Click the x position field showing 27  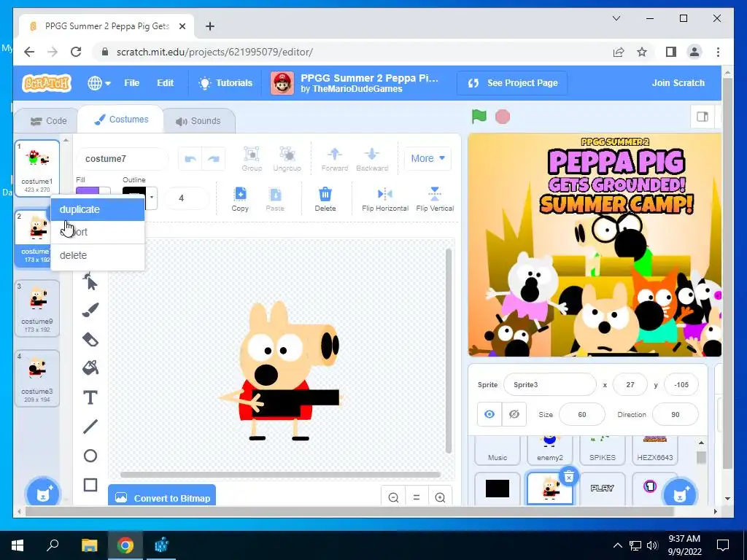(x=630, y=385)
